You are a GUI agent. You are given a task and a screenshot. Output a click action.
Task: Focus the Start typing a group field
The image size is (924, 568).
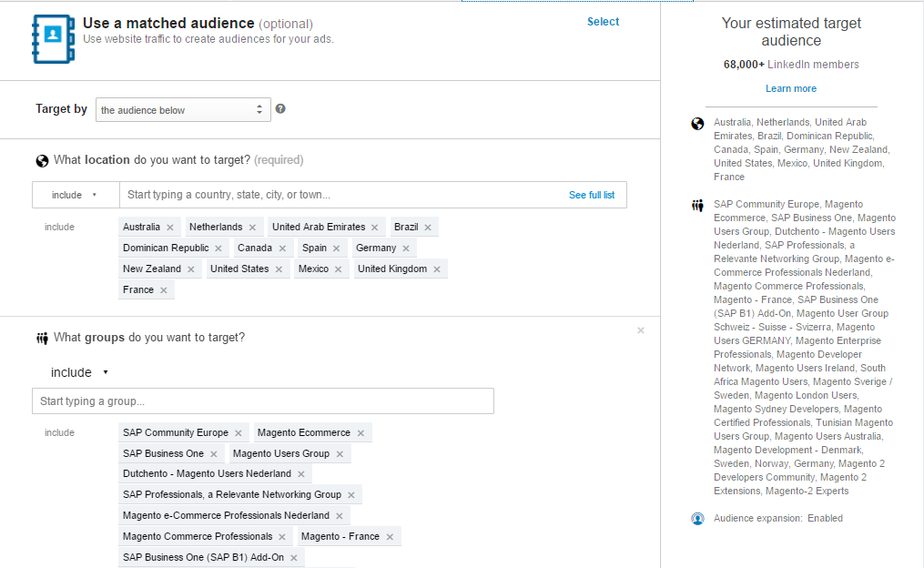(x=263, y=401)
